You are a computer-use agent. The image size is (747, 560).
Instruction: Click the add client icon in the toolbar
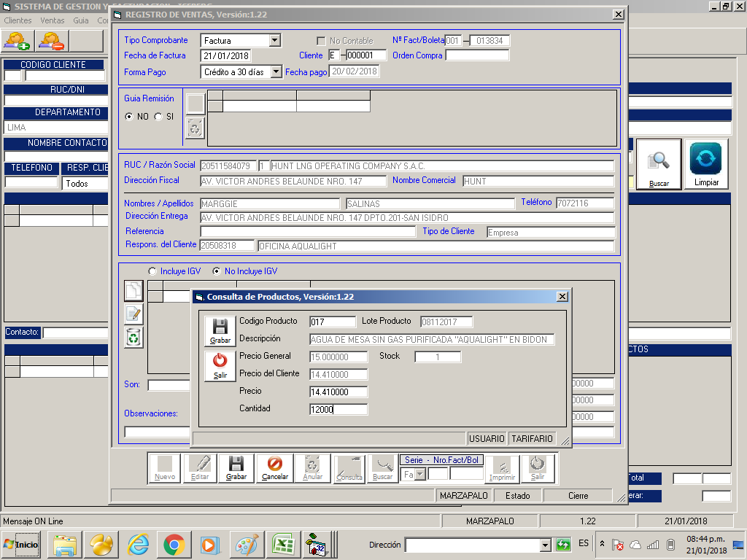coord(18,41)
